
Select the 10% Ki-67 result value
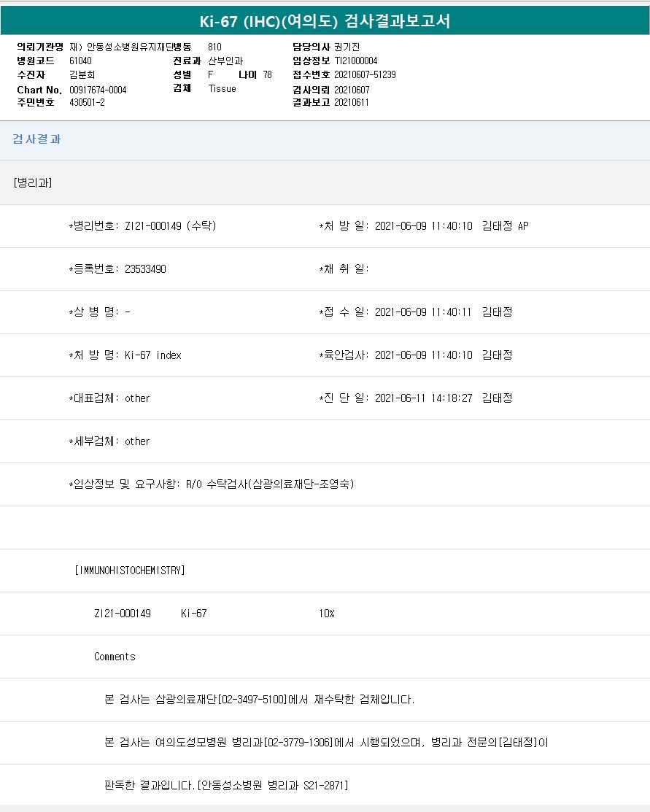coord(326,614)
